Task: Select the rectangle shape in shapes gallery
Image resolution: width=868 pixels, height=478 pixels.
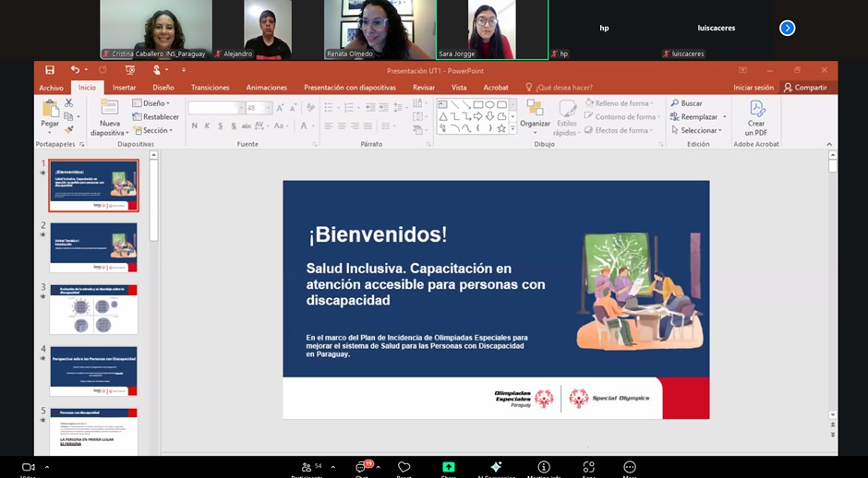Action: point(477,104)
